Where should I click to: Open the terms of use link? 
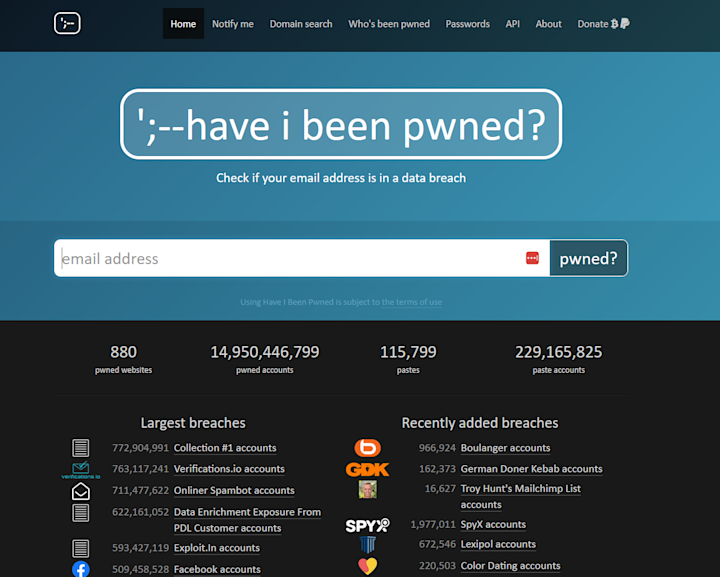coord(412,302)
